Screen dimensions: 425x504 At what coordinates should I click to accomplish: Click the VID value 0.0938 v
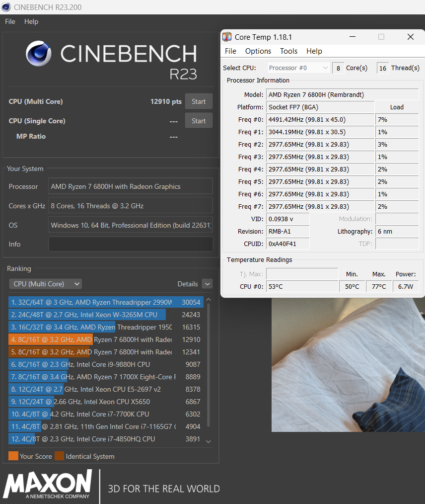288,219
